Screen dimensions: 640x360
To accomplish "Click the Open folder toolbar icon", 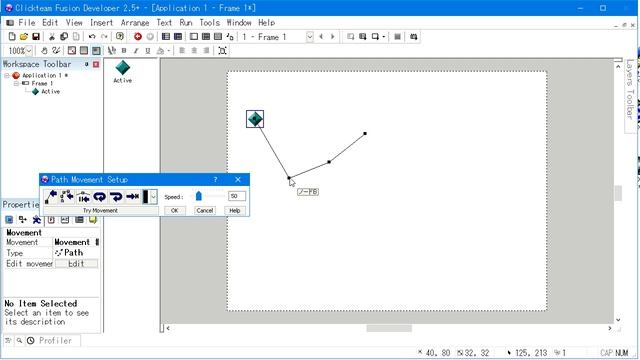I will click(x=24, y=37).
